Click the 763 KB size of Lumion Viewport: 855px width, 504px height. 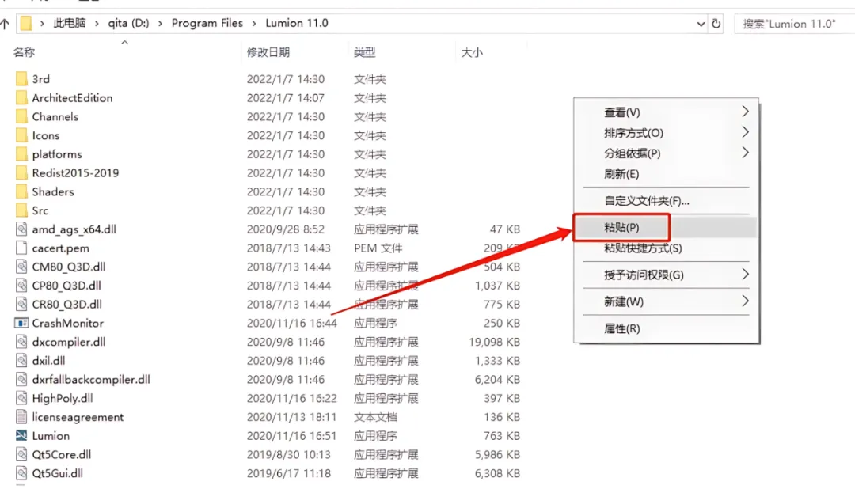tap(502, 436)
